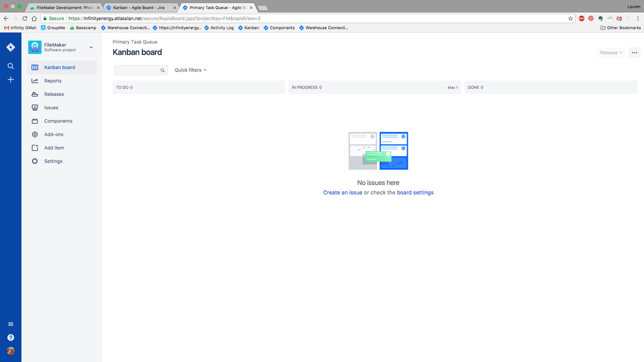Open the Infinity GMail bookmark
644x362 pixels.
point(20,28)
